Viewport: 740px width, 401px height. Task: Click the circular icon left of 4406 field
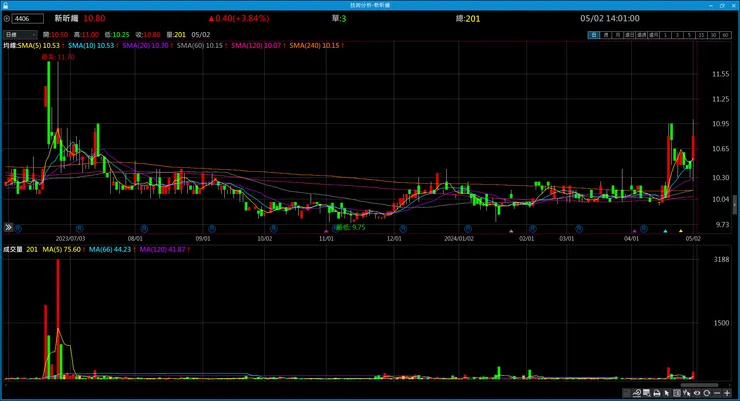tap(7, 19)
